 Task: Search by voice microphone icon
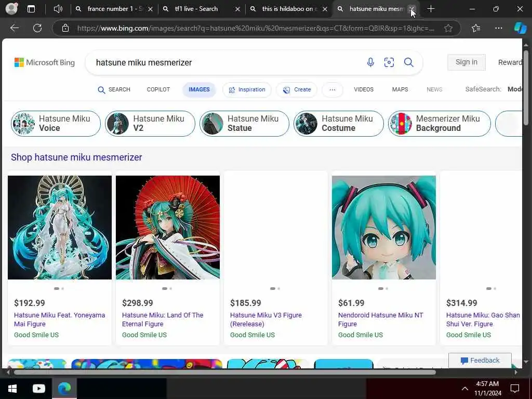(x=370, y=62)
